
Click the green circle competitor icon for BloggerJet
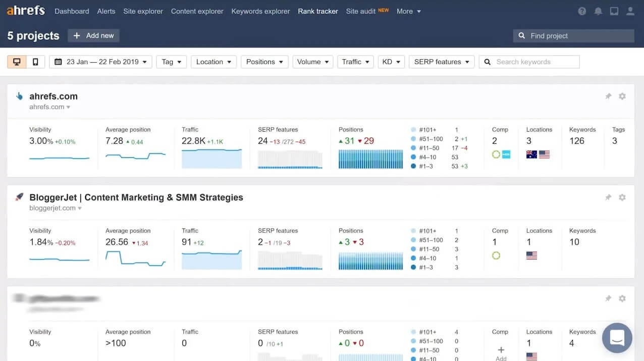[x=496, y=255]
